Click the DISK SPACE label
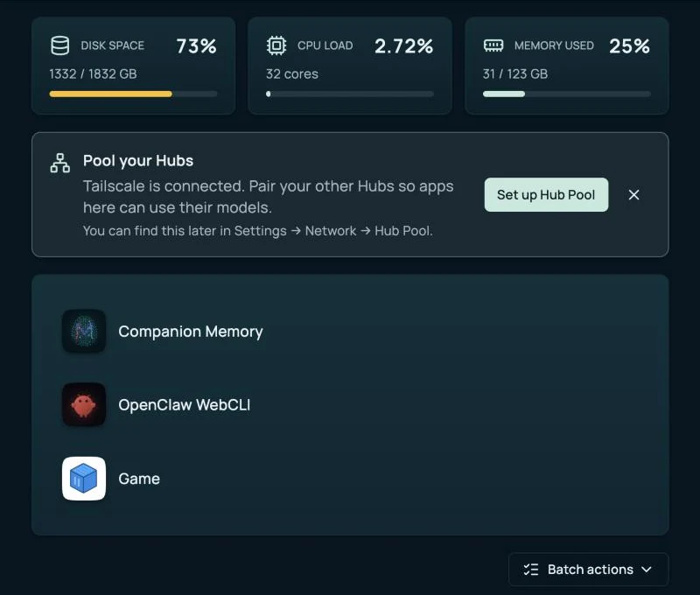This screenshot has height=595, width=700. [x=113, y=45]
